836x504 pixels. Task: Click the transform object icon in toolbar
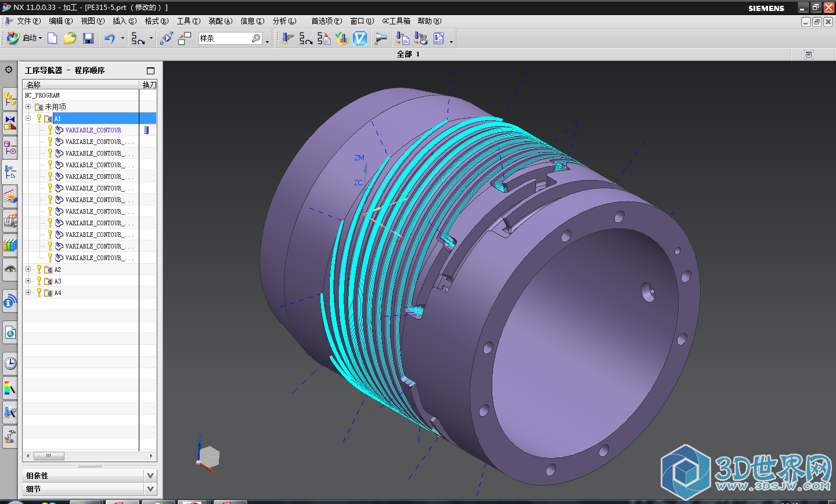point(167,38)
